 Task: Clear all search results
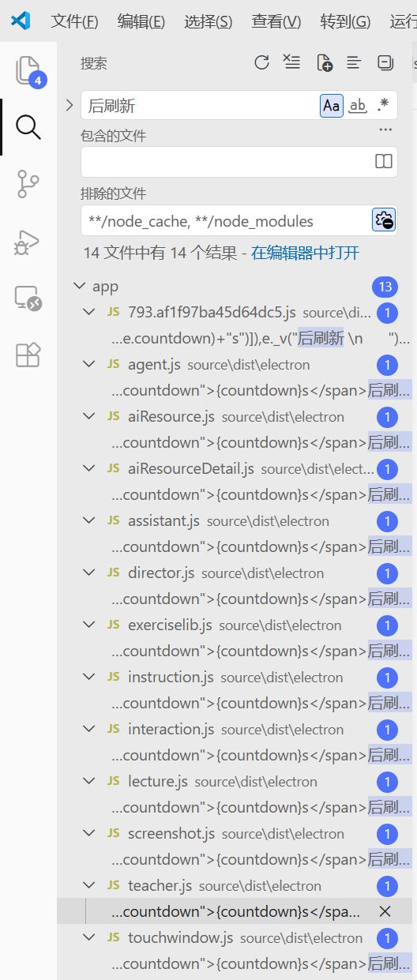coord(292,63)
